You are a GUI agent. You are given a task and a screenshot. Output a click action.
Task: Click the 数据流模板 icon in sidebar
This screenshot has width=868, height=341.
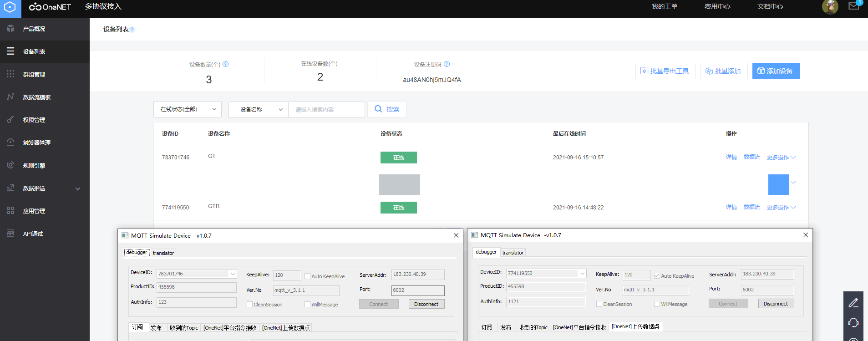pyautogui.click(x=10, y=97)
